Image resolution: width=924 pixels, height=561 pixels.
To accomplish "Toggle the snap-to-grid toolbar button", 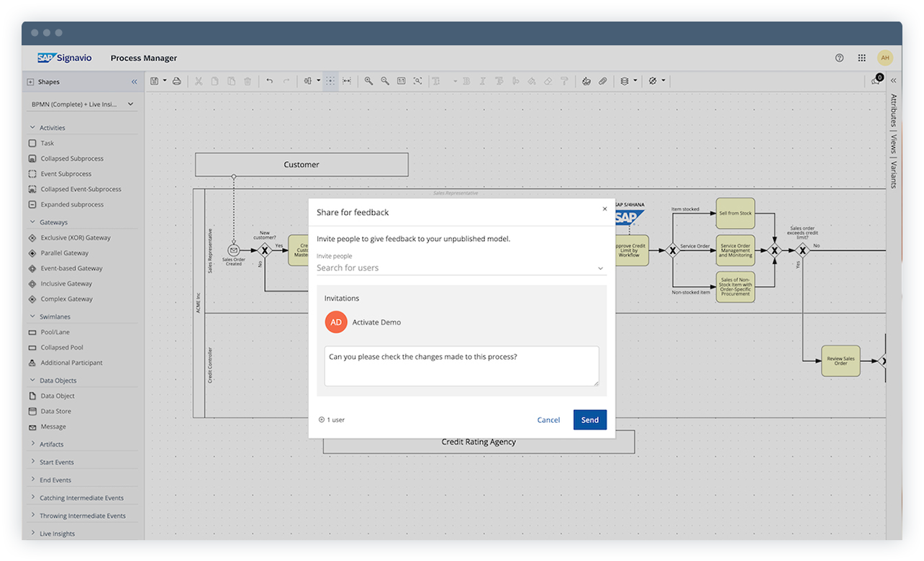I will click(330, 81).
